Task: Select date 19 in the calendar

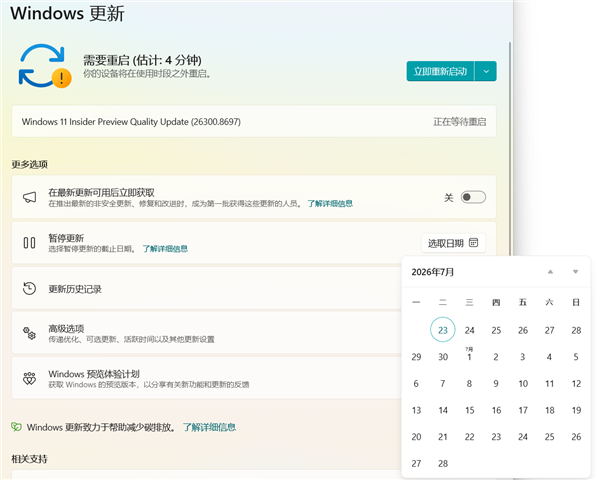Action: tap(576, 410)
